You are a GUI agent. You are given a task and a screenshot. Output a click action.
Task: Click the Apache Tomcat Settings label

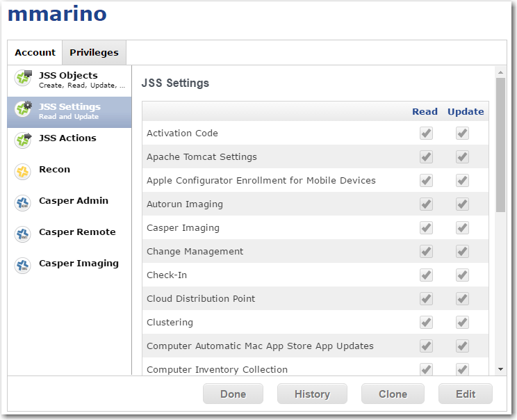[x=202, y=157]
